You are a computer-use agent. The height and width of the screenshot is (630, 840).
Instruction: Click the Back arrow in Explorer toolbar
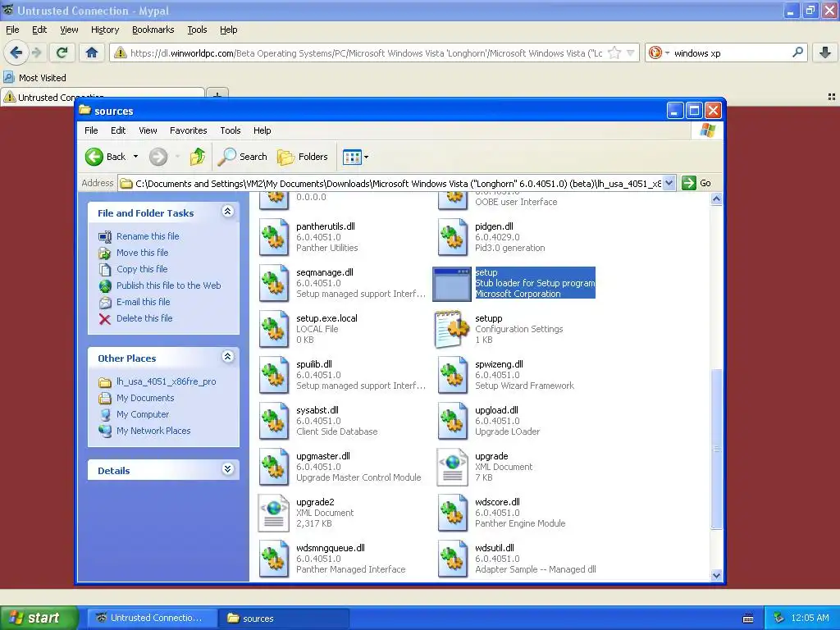94,157
